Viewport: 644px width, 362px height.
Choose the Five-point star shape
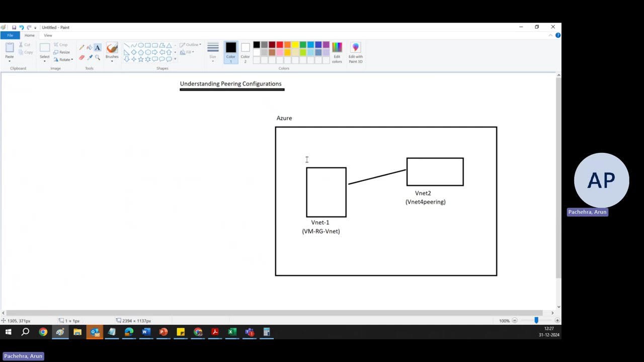[x=140, y=59]
